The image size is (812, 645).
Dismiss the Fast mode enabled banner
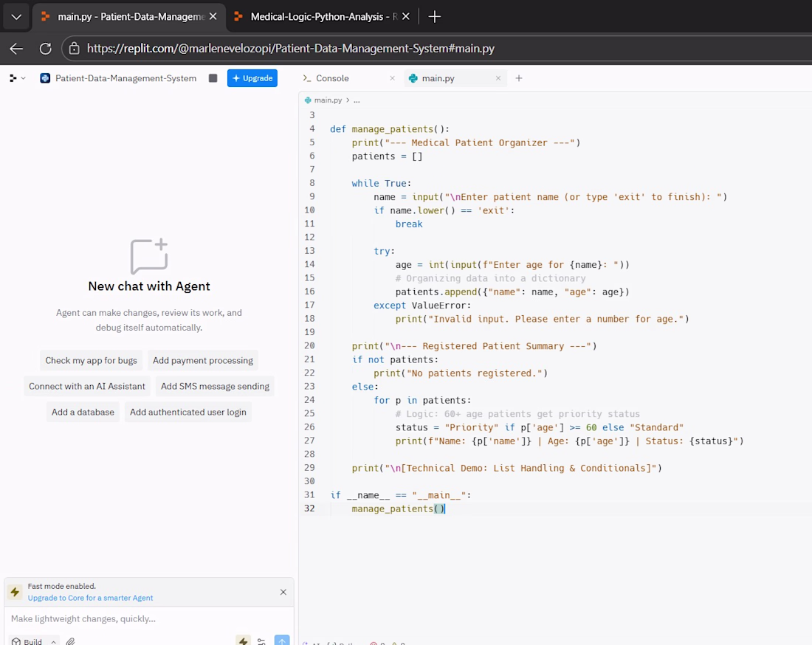coord(283,592)
